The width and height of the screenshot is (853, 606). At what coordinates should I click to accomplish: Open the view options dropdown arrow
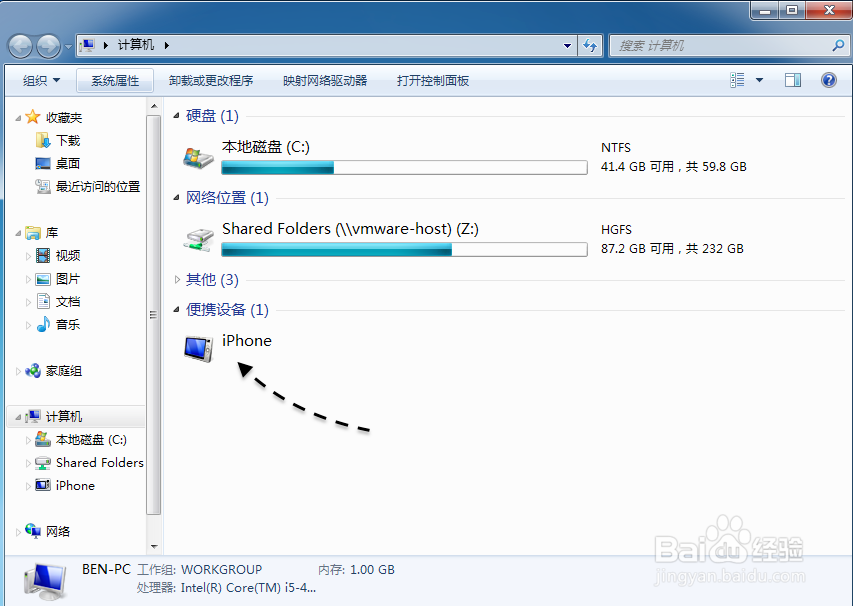click(x=759, y=81)
